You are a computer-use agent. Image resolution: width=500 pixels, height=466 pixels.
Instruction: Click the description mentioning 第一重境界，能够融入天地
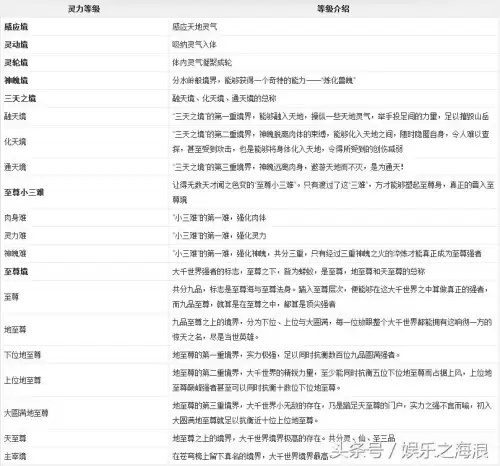[x=331, y=116]
